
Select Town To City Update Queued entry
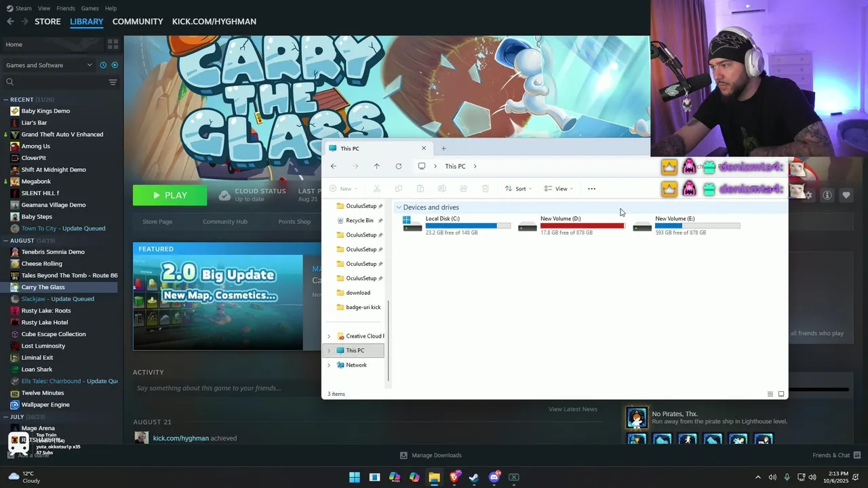pyautogui.click(x=63, y=228)
